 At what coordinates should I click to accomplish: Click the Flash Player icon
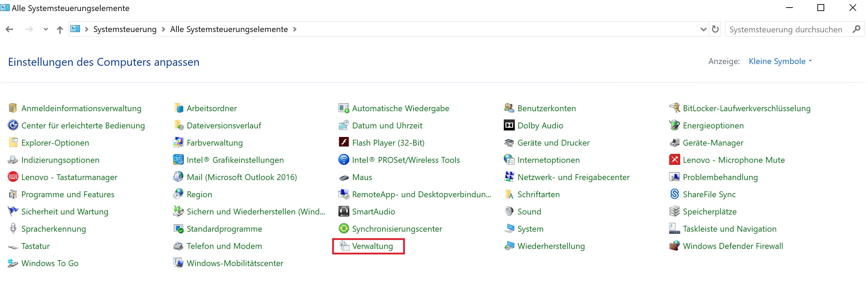pyautogui.click(x=344, y=143)
